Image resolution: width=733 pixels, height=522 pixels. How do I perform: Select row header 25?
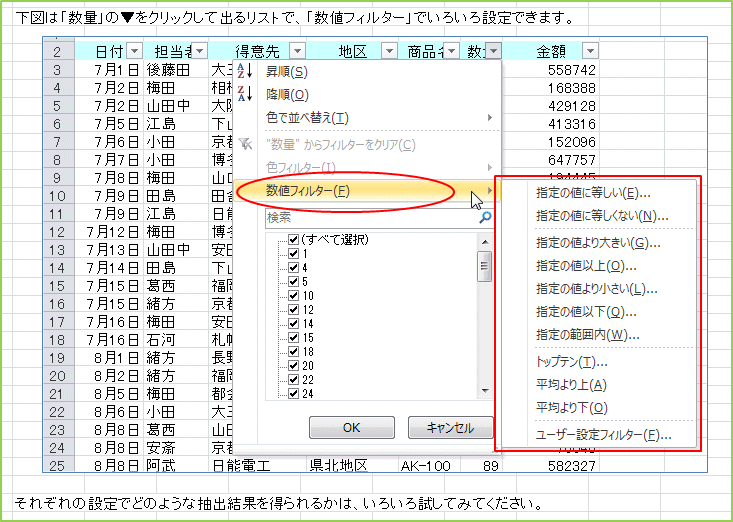(x=58, y=465)
